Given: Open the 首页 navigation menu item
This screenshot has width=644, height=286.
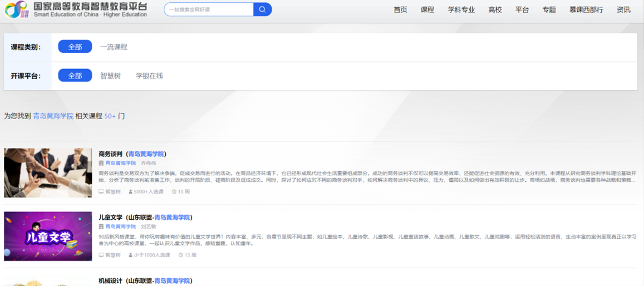Looking at the screenshot, I should (x=400, y=9).
